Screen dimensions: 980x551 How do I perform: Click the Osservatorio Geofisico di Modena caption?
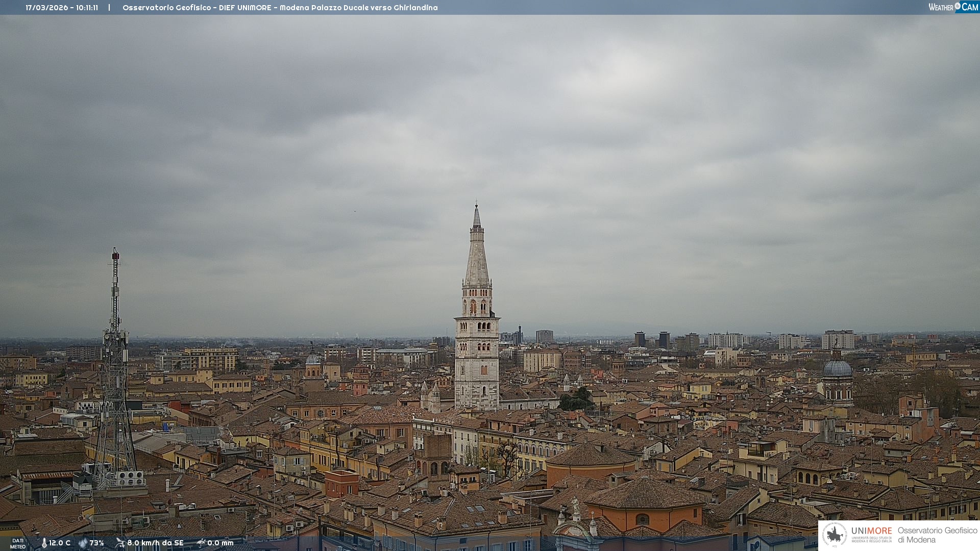(x=937, y=535)
